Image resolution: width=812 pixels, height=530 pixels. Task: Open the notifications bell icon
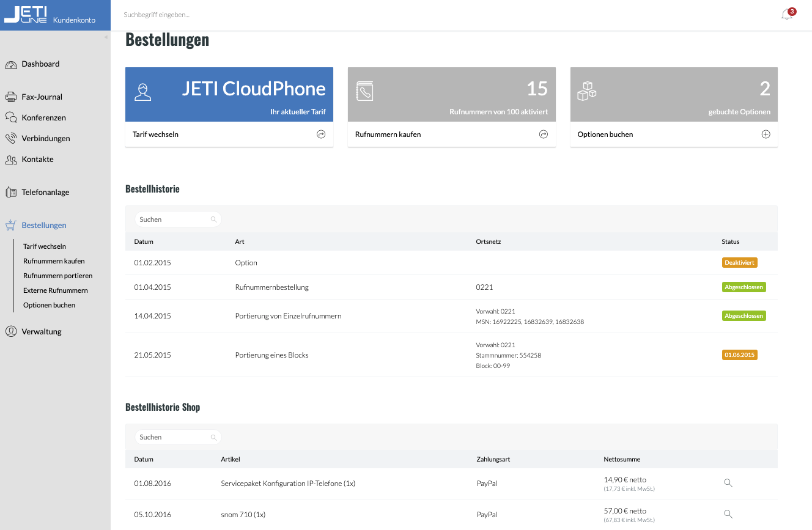[x=787, y=15]
